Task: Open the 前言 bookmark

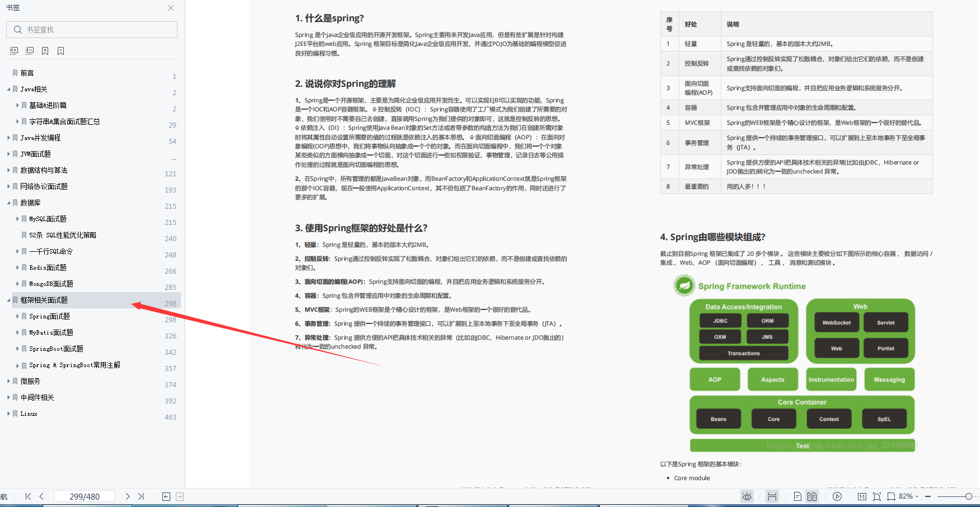Action: (27, 73)
